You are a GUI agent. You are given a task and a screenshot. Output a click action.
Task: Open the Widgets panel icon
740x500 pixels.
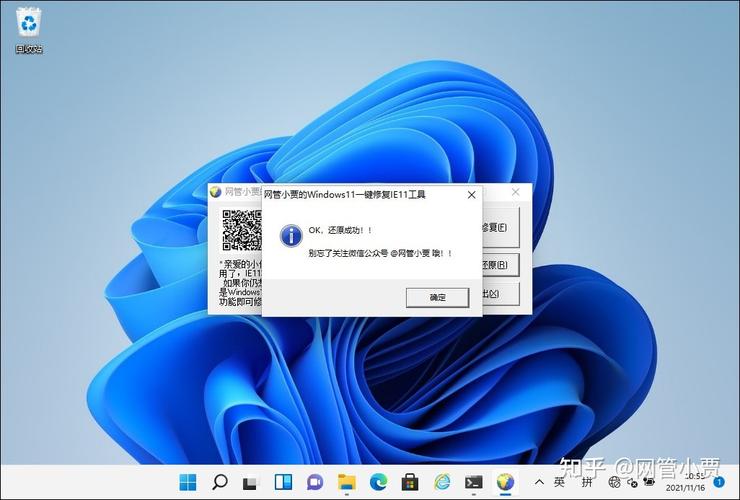click(x=283, y=482)
